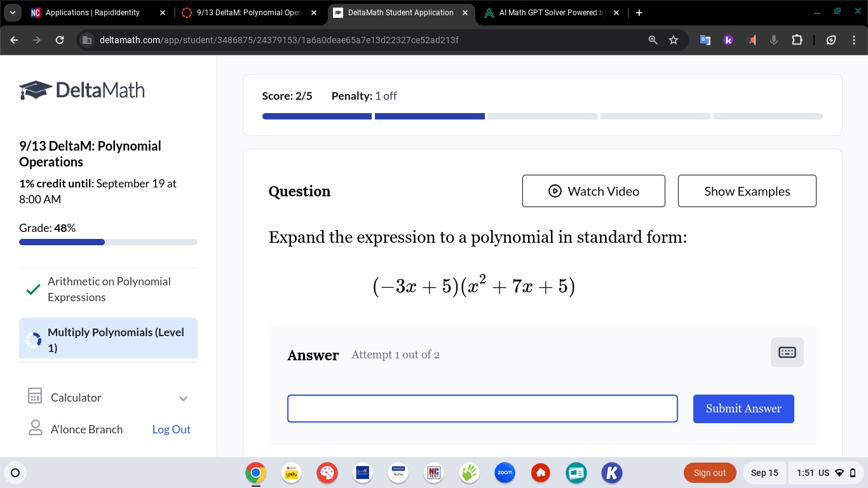Bookmark this page with the star icon

pyautogui.click(x=674, y=40)
